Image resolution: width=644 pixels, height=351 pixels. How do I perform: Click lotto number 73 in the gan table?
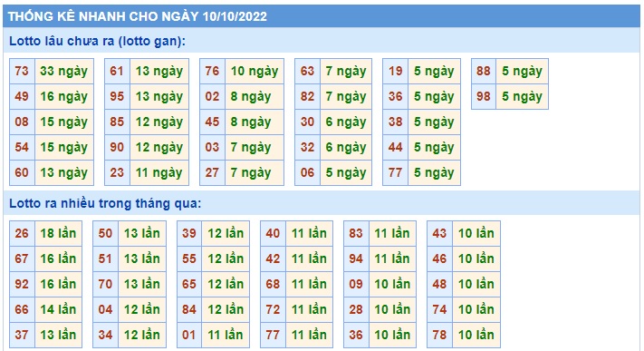(22, 71)
